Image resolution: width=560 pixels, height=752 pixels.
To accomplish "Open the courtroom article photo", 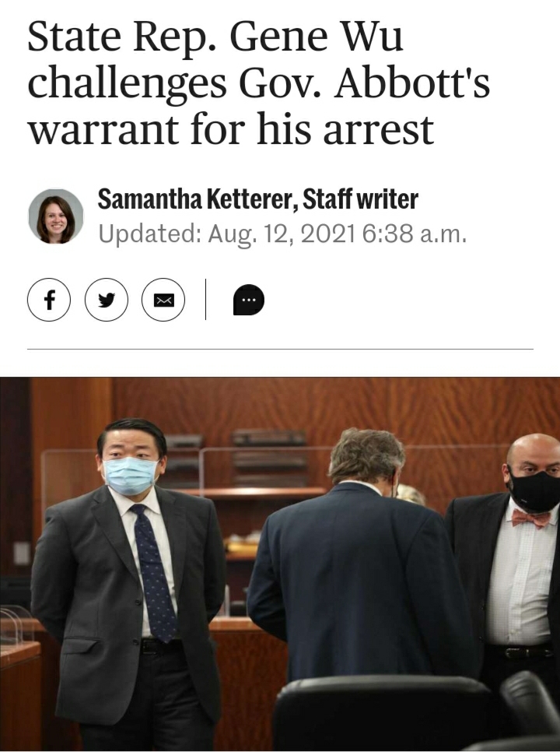I will [x=280, y=564].
